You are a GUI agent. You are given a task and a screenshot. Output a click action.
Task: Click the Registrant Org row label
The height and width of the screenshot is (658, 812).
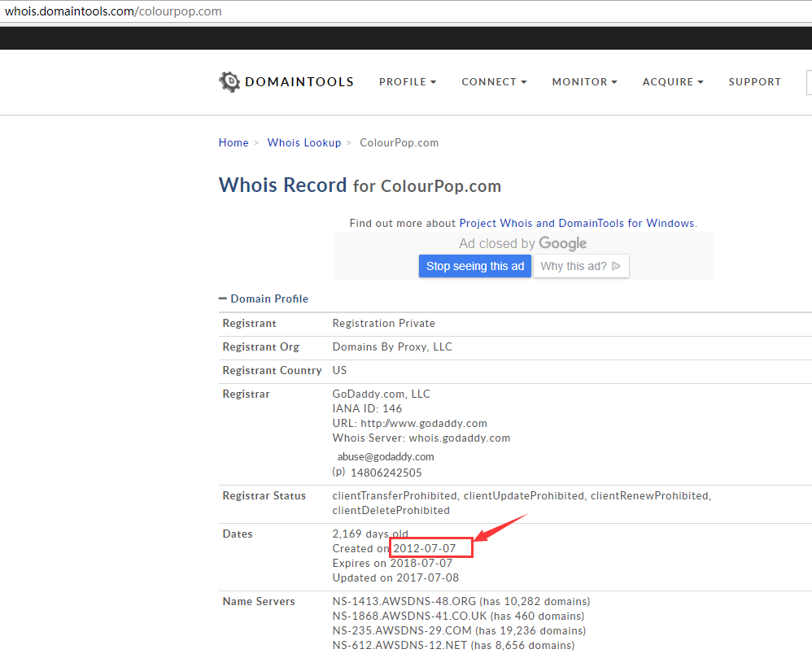point(261,346)
